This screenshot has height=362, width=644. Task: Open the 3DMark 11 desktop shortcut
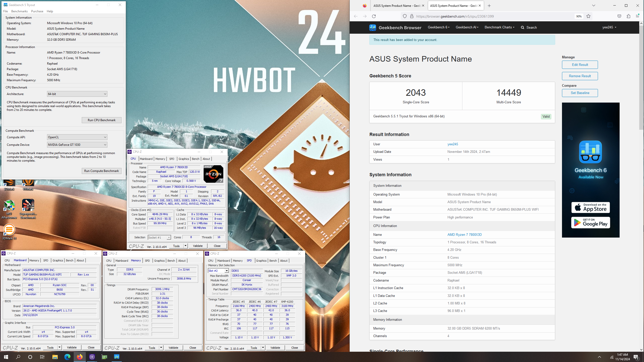[9, 232]
